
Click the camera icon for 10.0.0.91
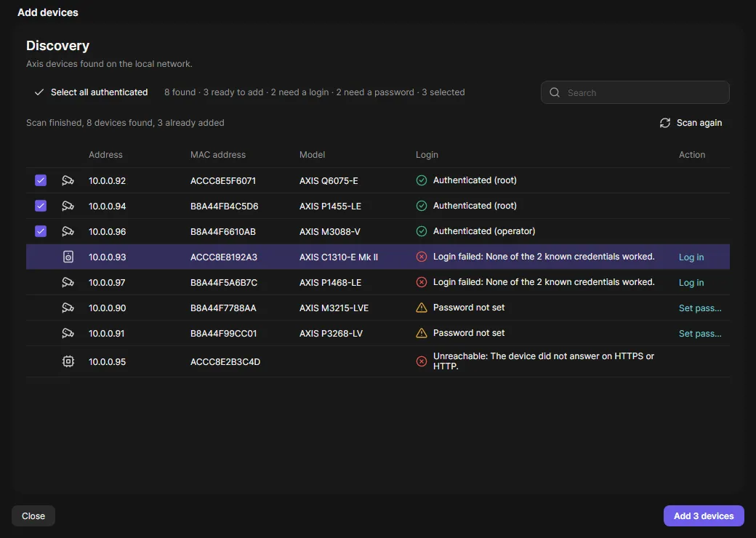68,334
